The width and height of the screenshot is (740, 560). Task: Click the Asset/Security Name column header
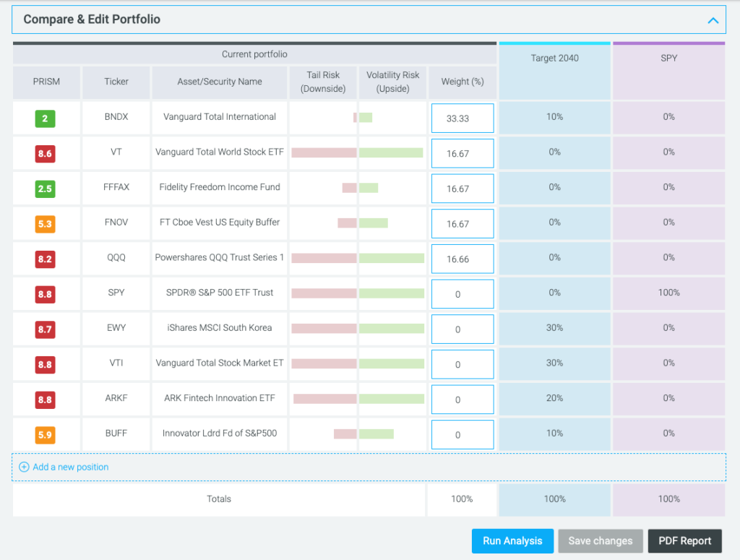pyautogui.click(x=220, y=82)
